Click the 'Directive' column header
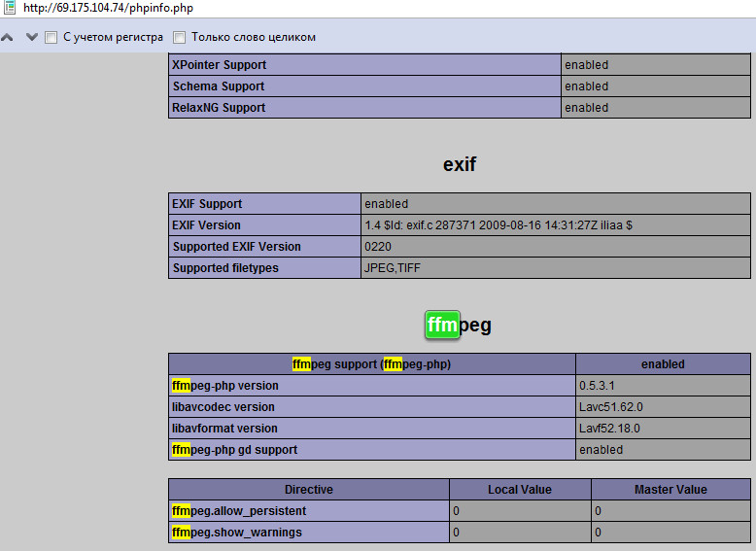756x551 pixels. tap(308, 490)
